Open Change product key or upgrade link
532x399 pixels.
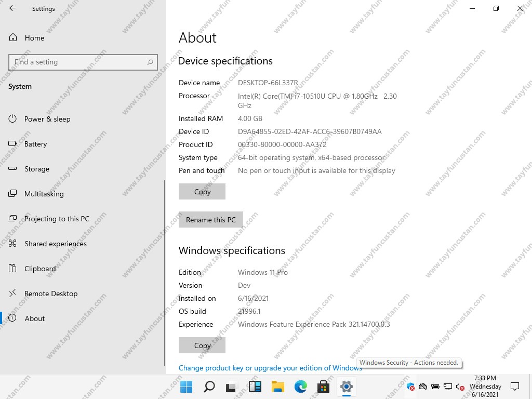(x=270, y=368)
